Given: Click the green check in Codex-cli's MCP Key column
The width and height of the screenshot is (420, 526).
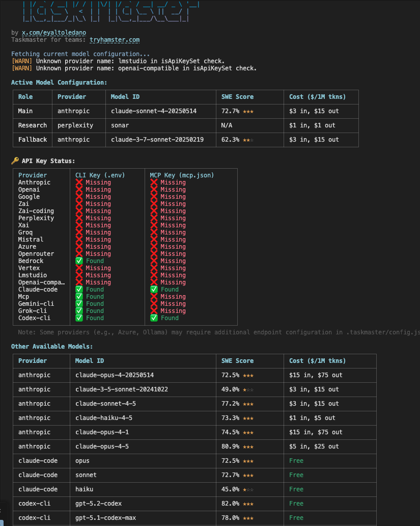Looking at the screenshot, I should [154, 318].
